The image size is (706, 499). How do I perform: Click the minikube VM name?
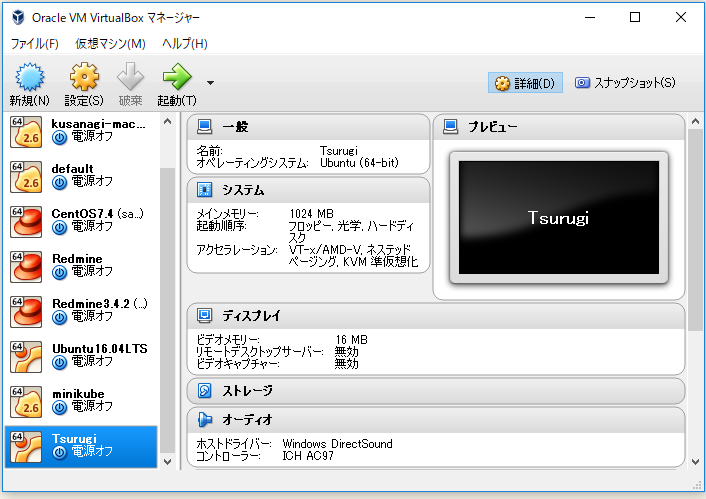click(x=78, y=394)
